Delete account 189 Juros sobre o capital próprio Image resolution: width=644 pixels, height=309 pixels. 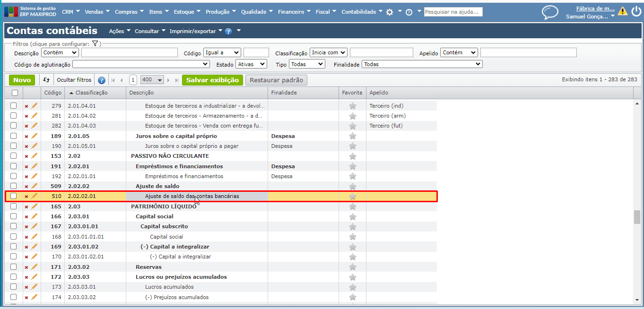coord(26,136)
